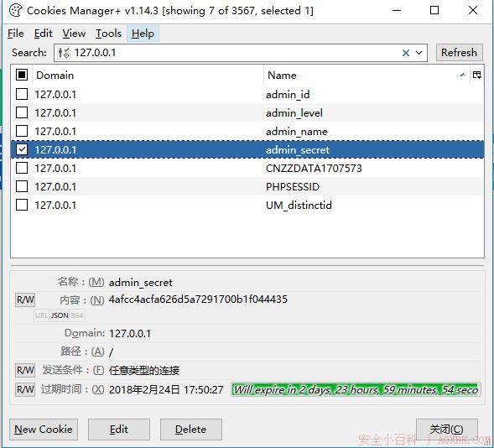Click the R/W button beside send conditions
The width and height of the screenshot is (494, 448).
pyautogui.click(x=25, y=370)
